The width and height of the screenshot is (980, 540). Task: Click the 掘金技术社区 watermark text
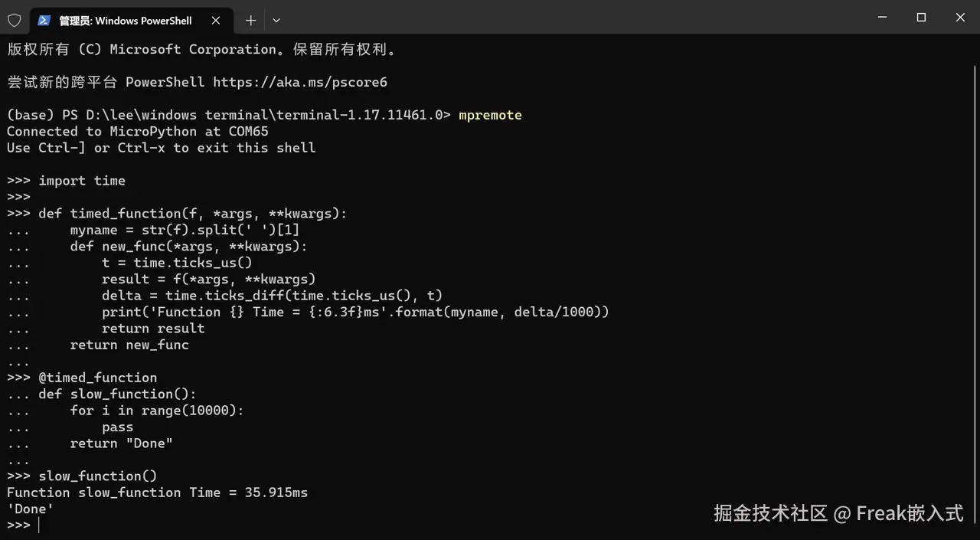click(771, 512)
